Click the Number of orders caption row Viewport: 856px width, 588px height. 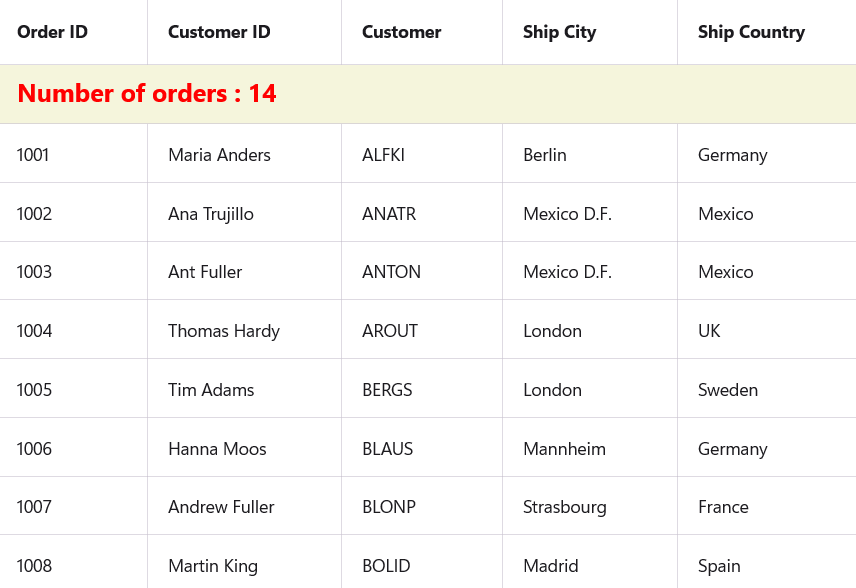[x=147, y=94]
